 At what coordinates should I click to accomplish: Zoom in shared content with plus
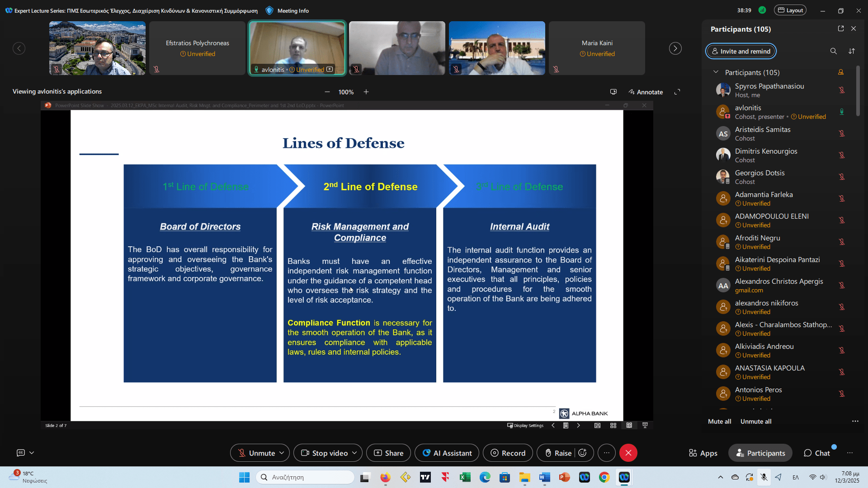[366, 92]
